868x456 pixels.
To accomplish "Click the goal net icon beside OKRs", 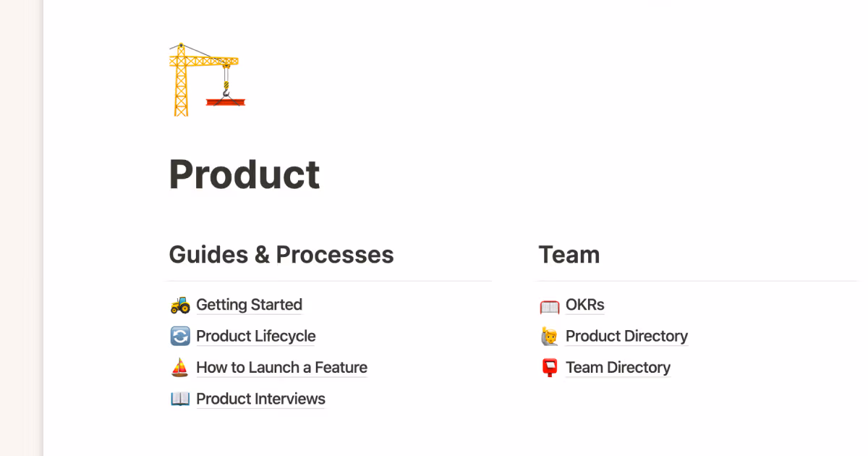I will (549, 305).
